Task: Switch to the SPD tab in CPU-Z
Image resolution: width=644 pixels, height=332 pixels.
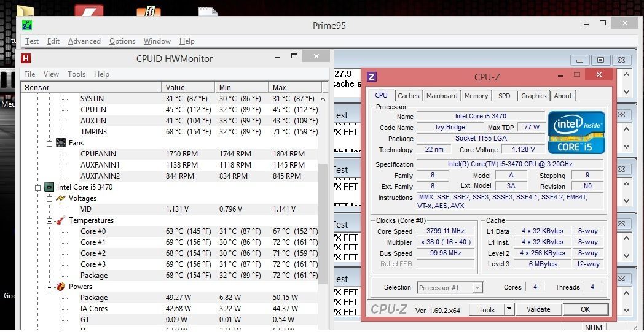Action: coord(505,96)
